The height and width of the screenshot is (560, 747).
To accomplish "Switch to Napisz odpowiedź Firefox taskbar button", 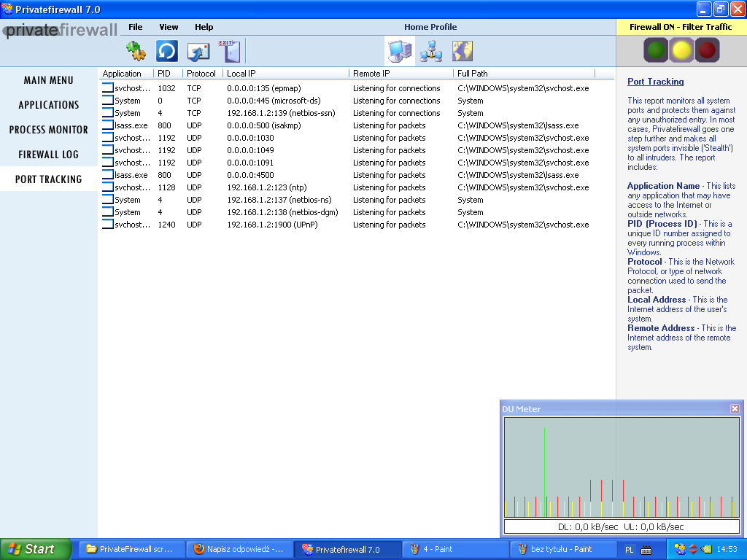I will pos(239,549).
